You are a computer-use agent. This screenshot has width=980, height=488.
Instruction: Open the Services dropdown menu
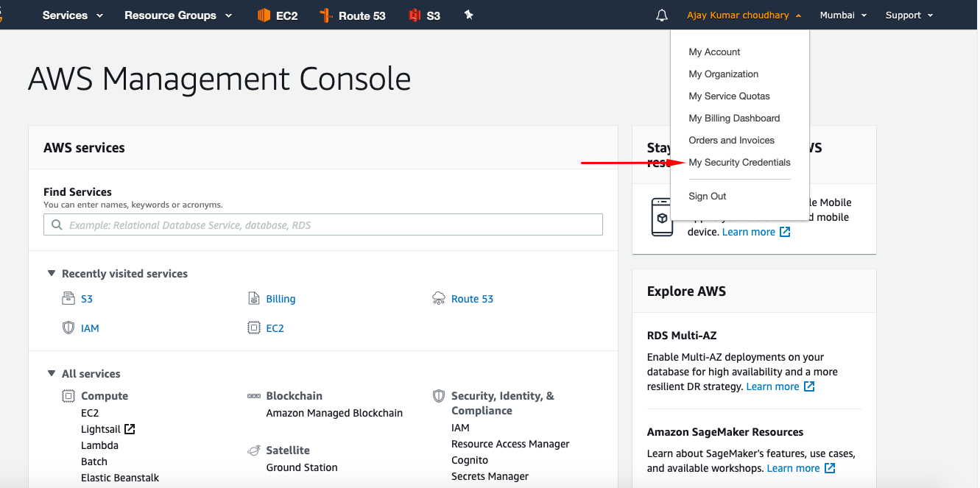click(73, 15)
